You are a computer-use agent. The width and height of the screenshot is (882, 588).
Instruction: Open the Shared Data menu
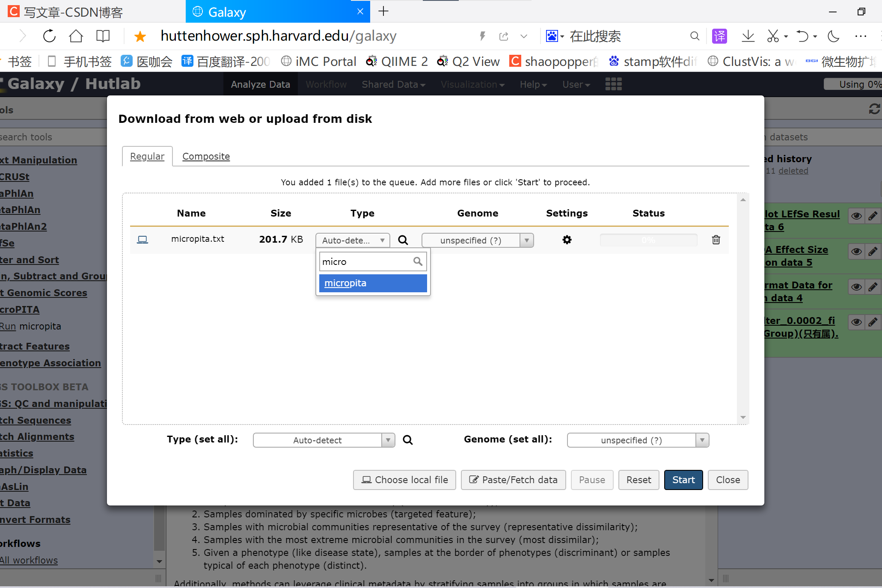tap(393, 84)
